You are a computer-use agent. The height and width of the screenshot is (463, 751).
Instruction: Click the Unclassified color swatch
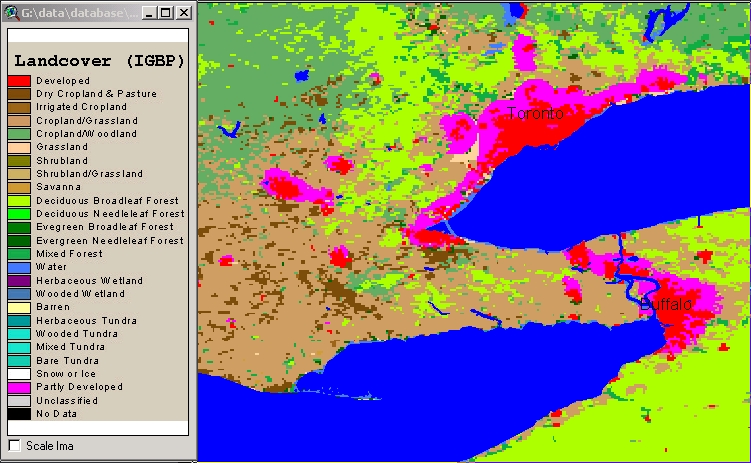[x=19, y=401]
